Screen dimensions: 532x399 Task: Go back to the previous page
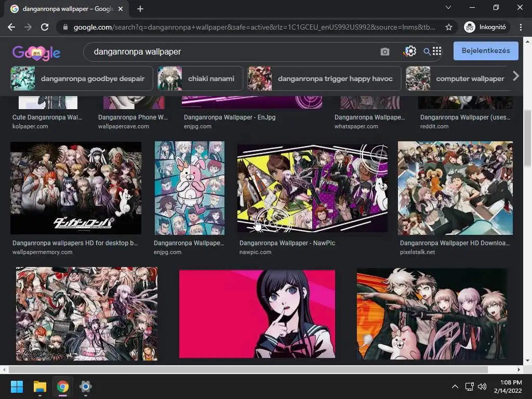click(x=11, y=27)
